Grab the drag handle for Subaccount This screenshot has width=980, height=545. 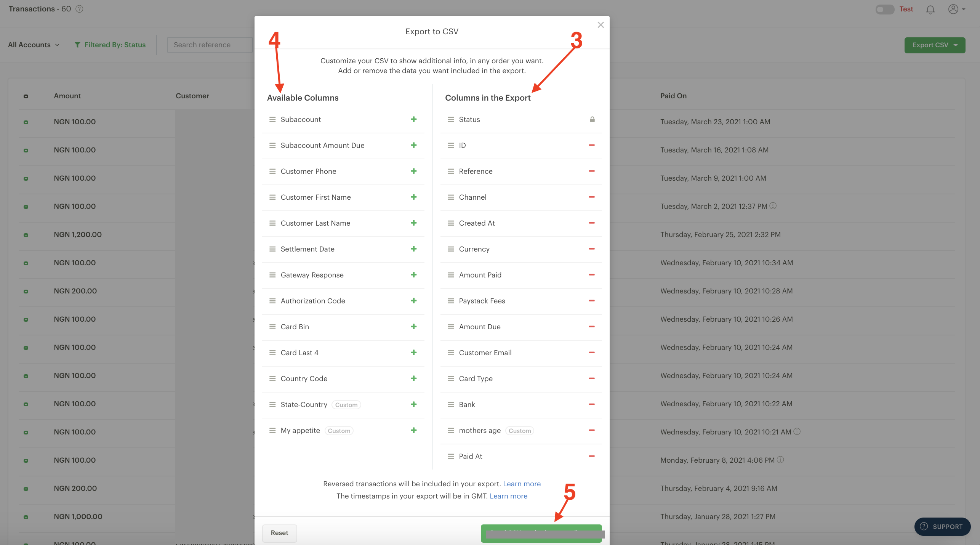[x=272, y=119]
